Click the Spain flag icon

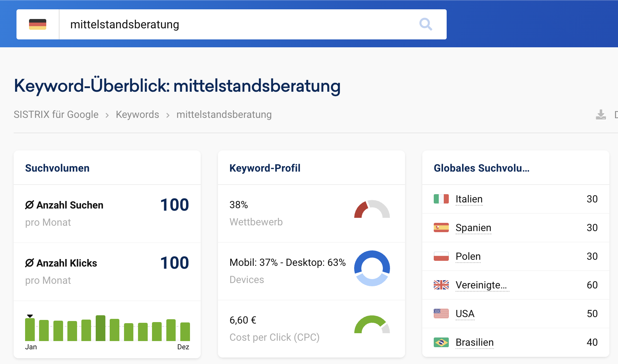[441, 227]
